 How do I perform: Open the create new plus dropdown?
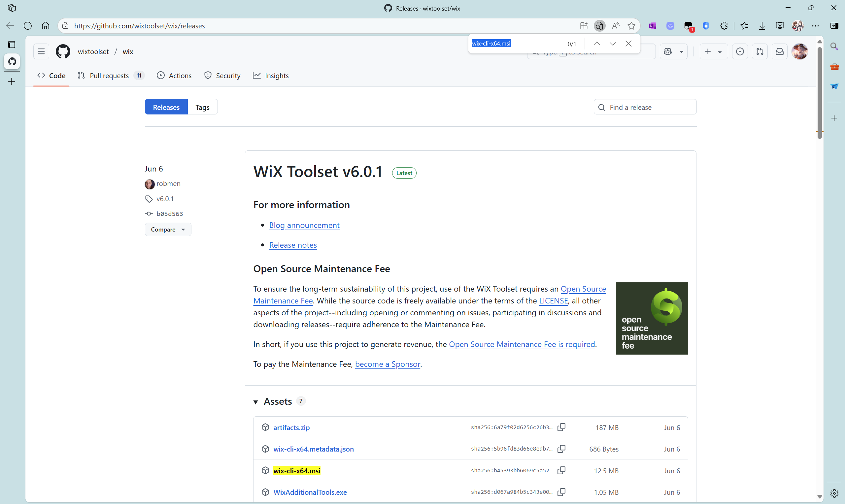(714, 52)
